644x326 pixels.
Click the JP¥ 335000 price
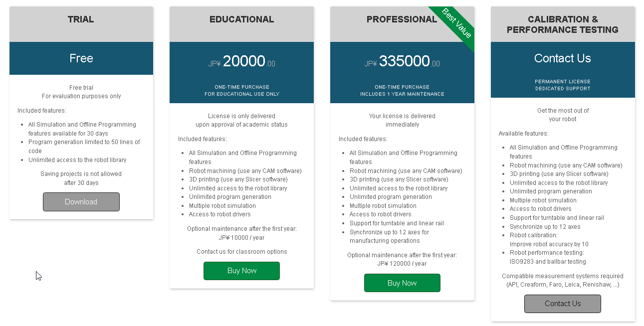click(402, 61)
